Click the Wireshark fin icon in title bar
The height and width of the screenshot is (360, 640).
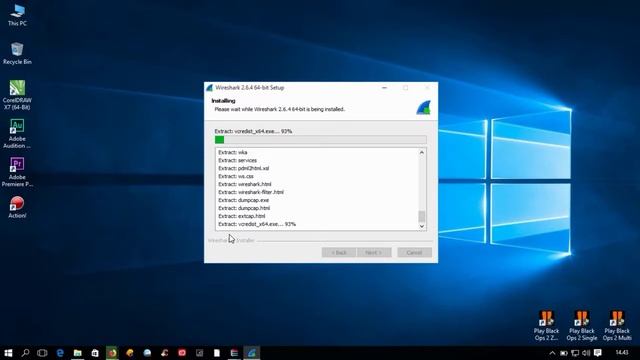coord(210,88)
